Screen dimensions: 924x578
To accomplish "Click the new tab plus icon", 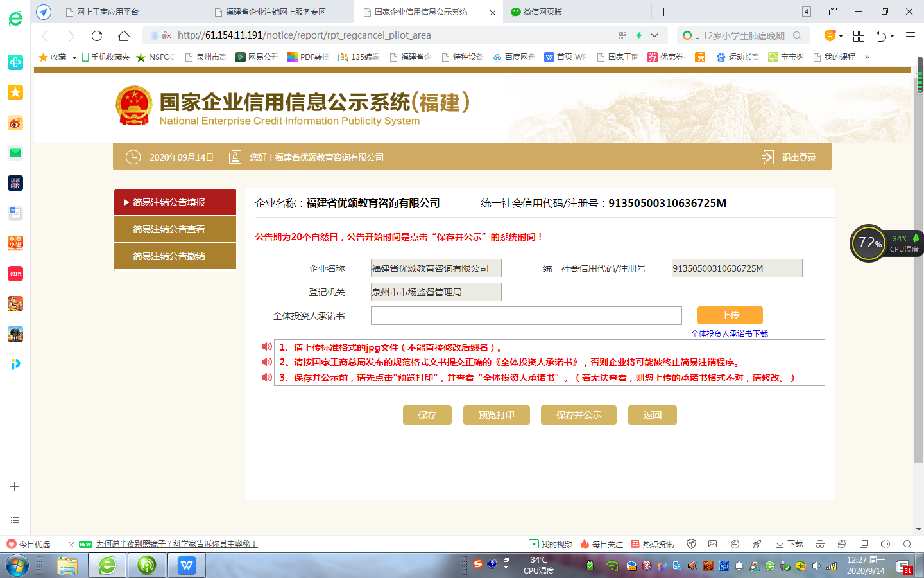I will click(663, 12).
